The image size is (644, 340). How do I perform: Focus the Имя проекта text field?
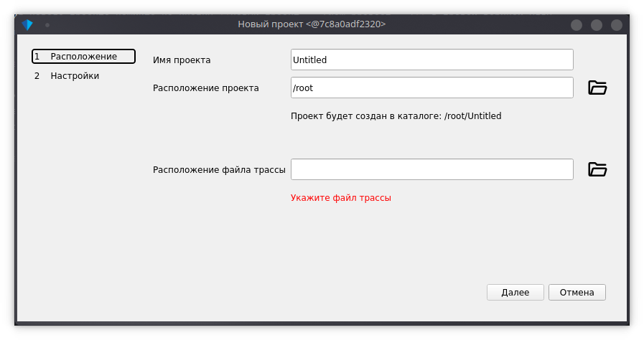(x=431, y=60)
